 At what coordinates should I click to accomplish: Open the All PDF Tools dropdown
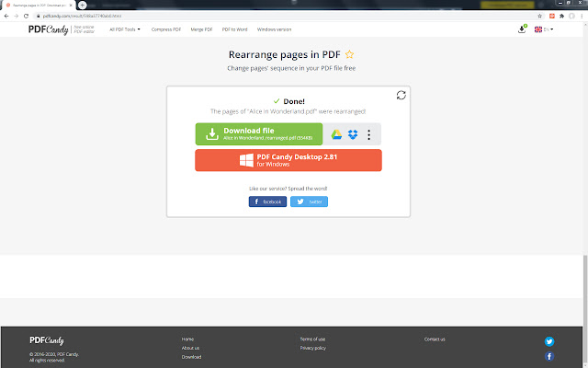(x=125, y=29)
